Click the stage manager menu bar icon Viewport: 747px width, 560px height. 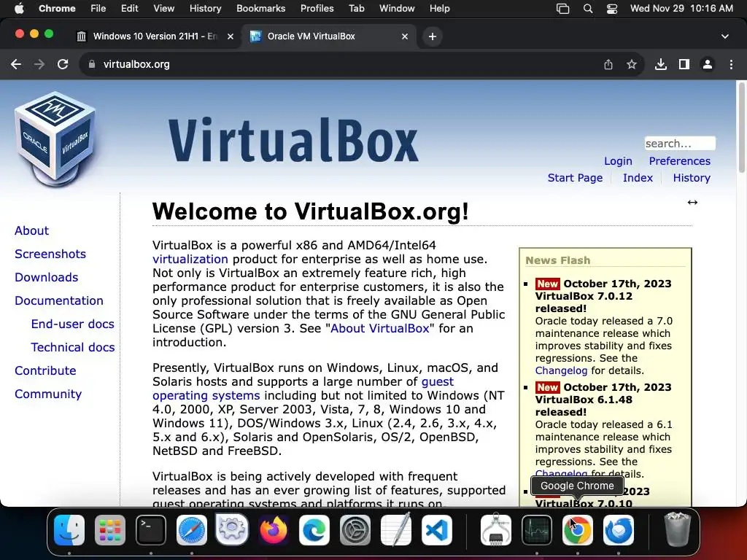click(562, 9)
